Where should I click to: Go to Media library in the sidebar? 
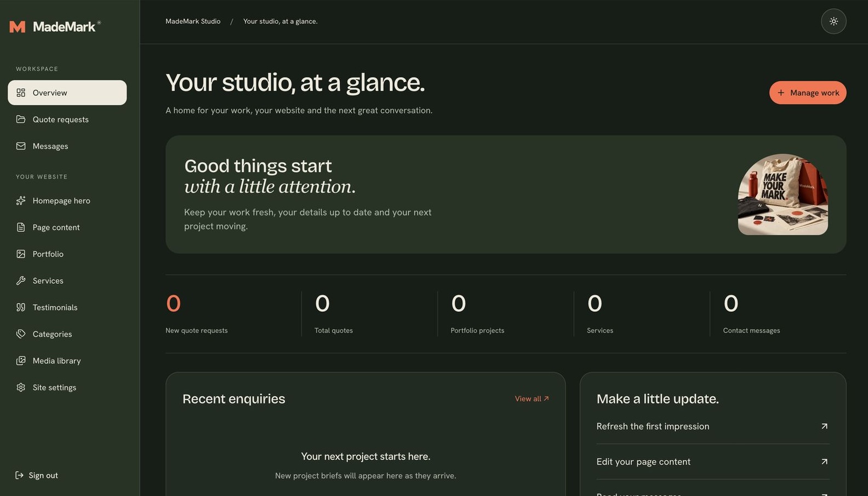click(x=67, y=361)
